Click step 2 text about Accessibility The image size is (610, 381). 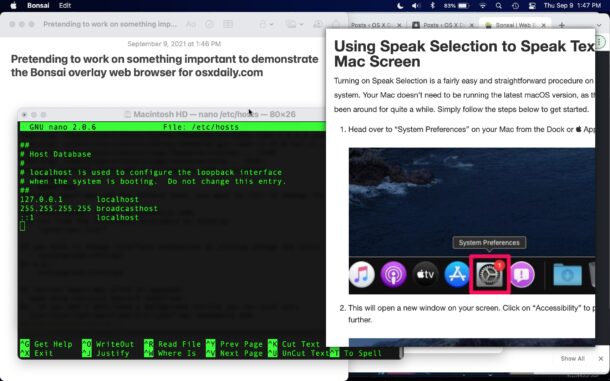471,313
